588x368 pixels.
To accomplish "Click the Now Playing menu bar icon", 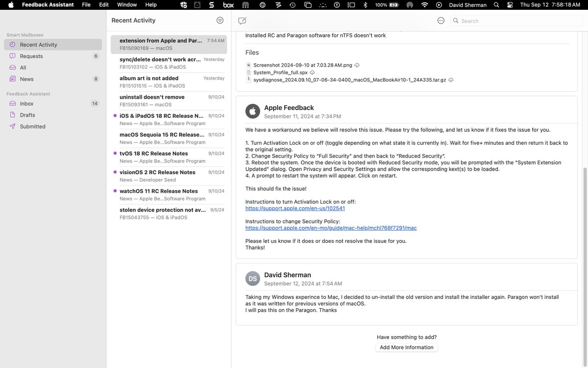I will (x=439, y=5).
